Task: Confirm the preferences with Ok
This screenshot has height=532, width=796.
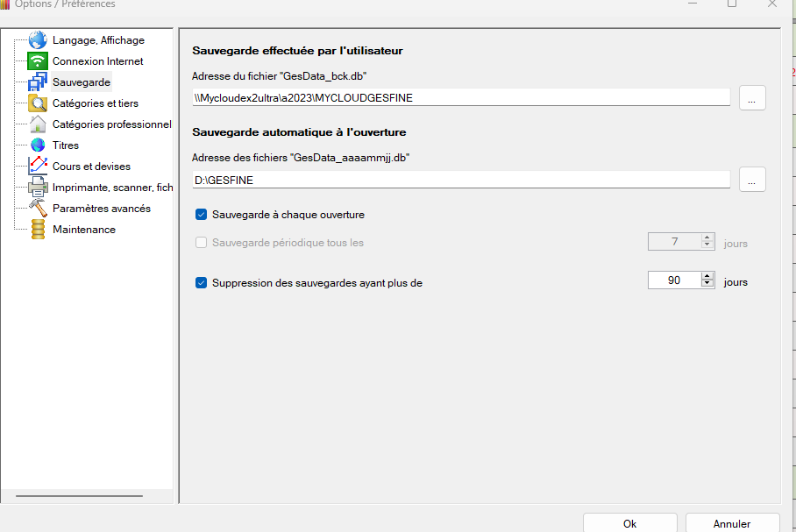Action: click(x=629, y=523)
